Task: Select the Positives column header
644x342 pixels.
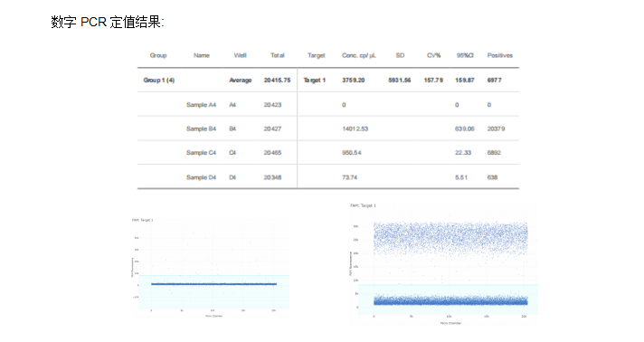Action: [x=500, y=55]
